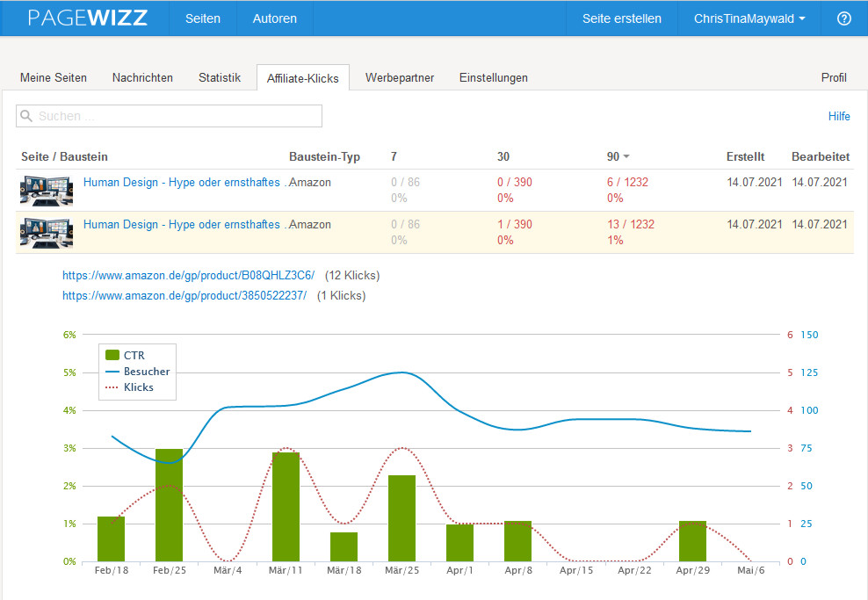Open first Human Design page thumbnail
This screenshot has width=868, height=600.
(46, 190)
